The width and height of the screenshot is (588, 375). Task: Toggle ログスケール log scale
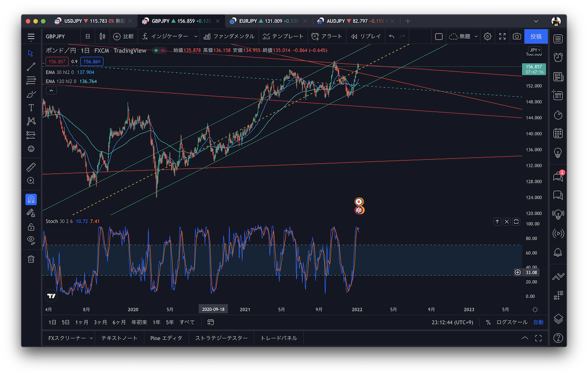click(x=512, y=322)
